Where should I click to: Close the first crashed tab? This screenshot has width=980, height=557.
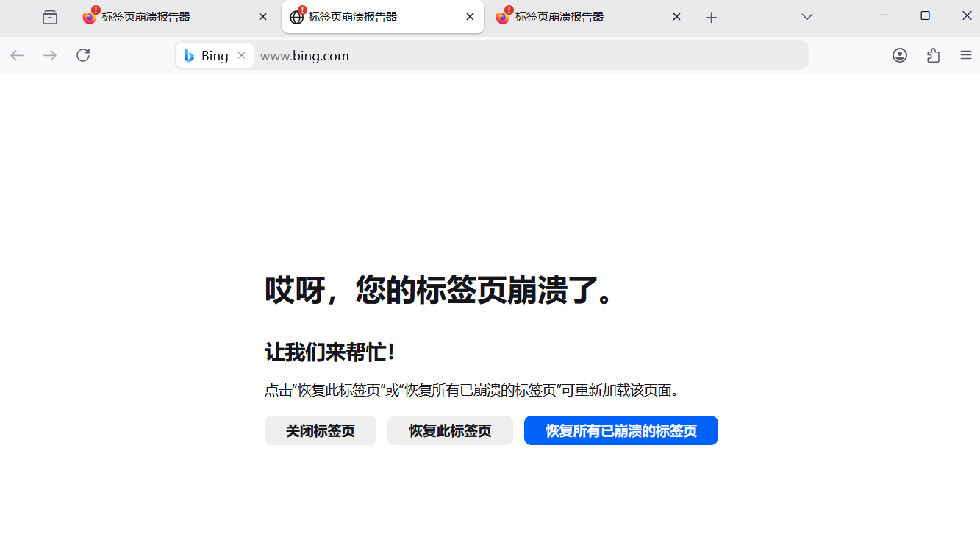pos(263,17)
